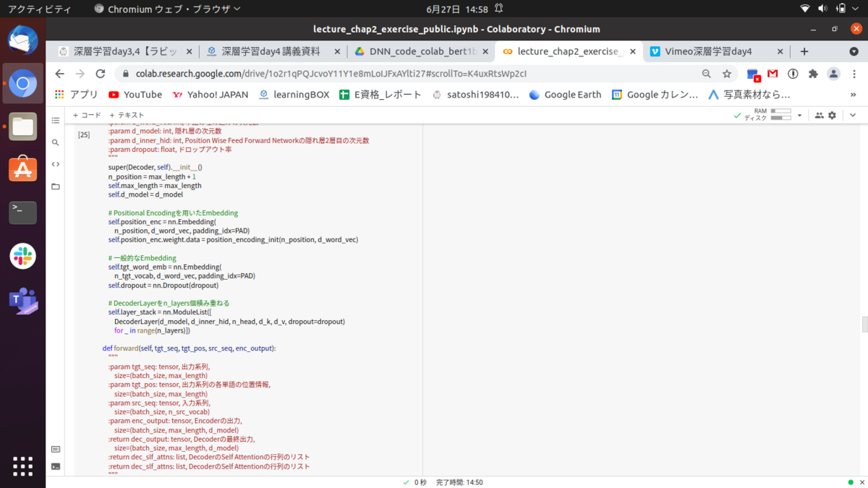This screenshot has width=868, height=488.
Task: Click the def forward(self, tgt_seq...) line
Action: click(189, 348)
